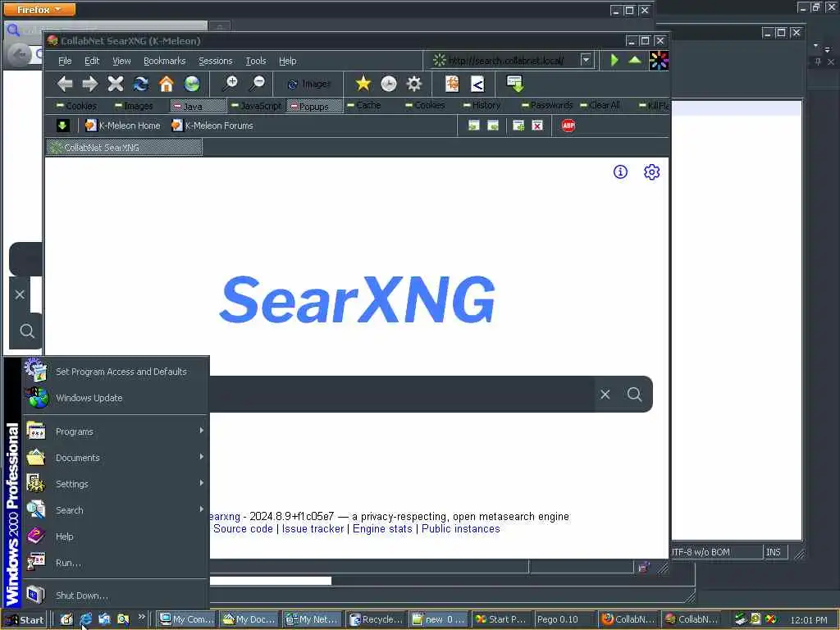Open the ABP Adblock icon
840x630 pixels.
tap(568, 126)
